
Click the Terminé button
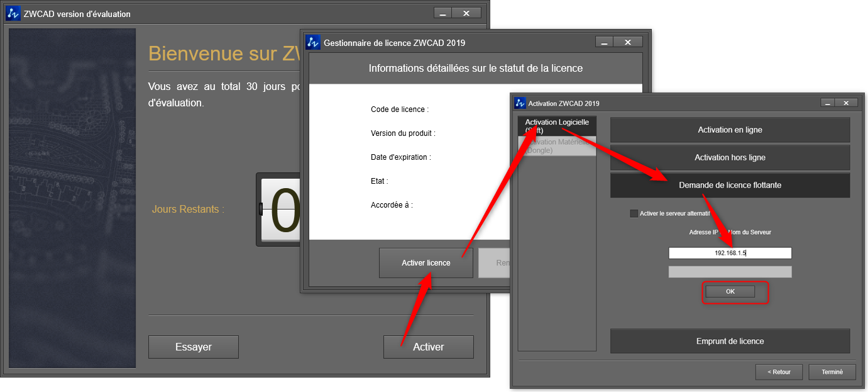click(x=832, y=372)
